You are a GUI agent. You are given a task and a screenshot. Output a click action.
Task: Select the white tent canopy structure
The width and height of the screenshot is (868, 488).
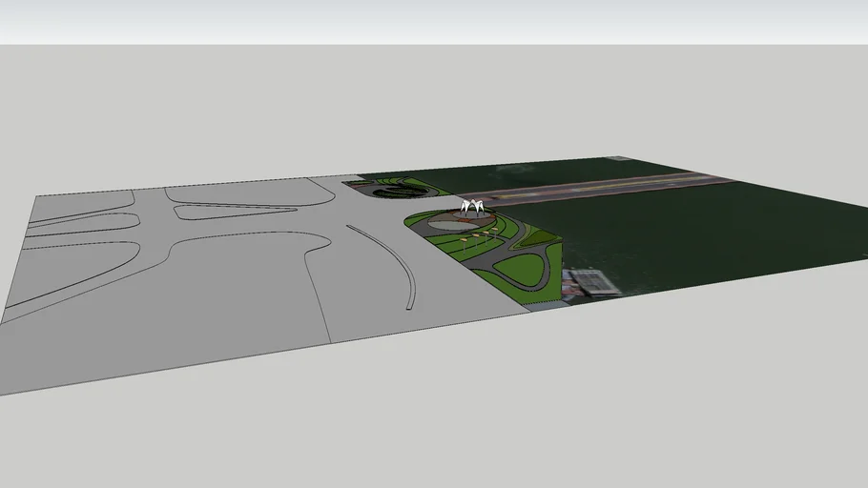click(x=472, y=206)
